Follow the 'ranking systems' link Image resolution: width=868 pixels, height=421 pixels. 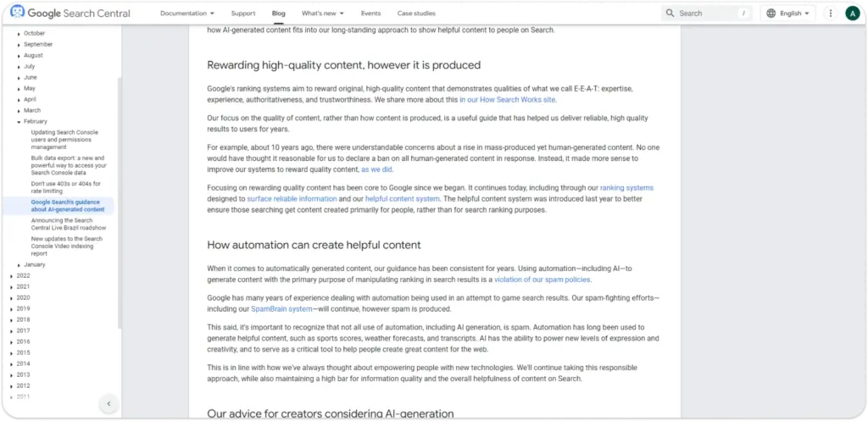[x=626, y=188]
